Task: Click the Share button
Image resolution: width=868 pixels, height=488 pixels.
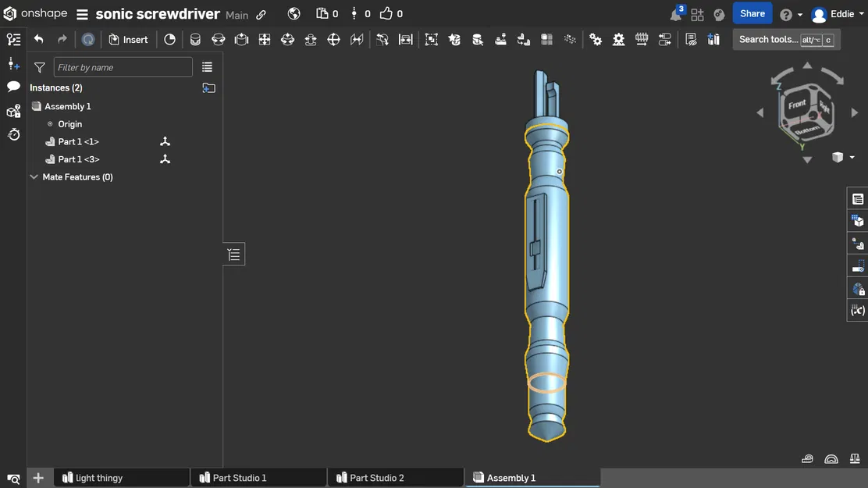Action: click(x=752, y=14)
